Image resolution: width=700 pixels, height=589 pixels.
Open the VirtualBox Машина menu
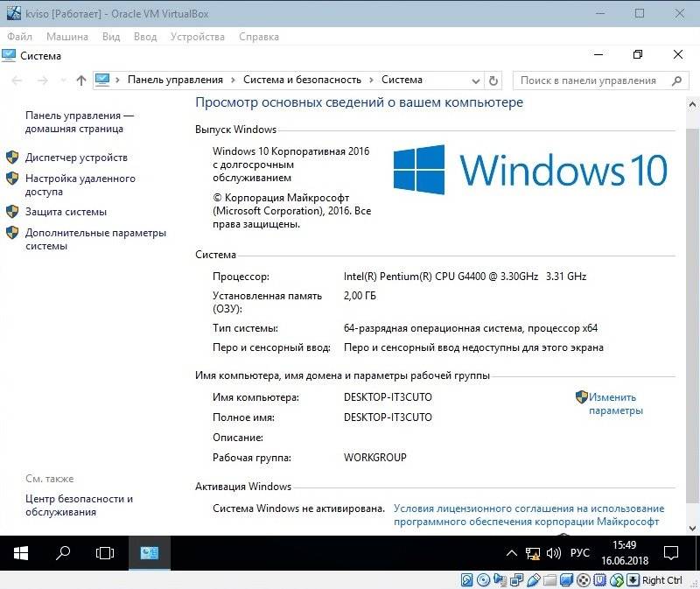click(x=67, y=37)
